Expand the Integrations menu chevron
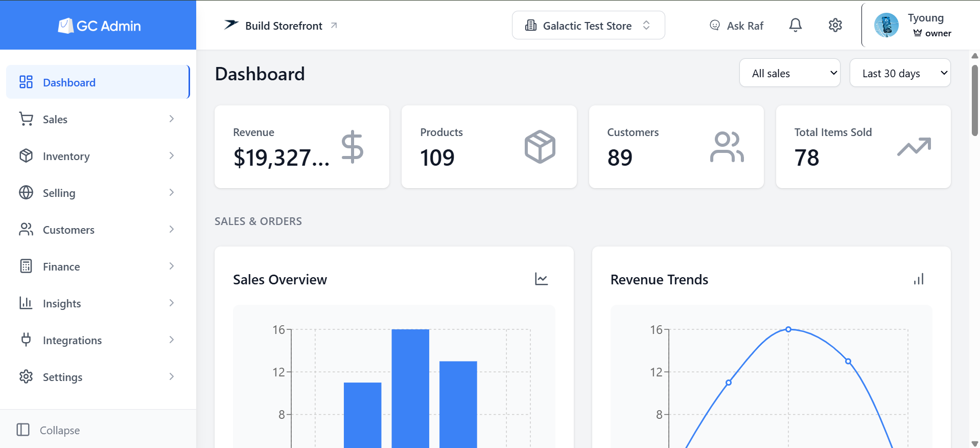Viewport: 980px width, 448px height. [x=172, y=340]
